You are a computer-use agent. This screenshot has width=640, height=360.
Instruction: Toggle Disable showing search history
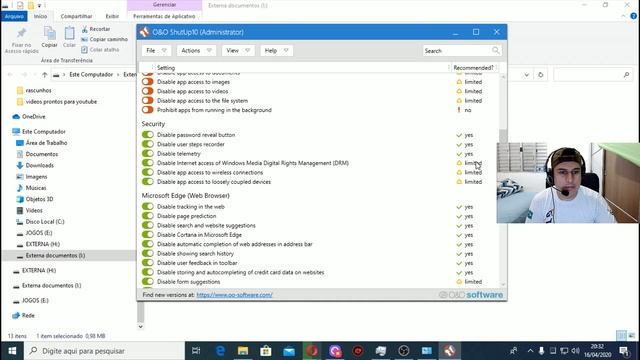coord(148,253)
